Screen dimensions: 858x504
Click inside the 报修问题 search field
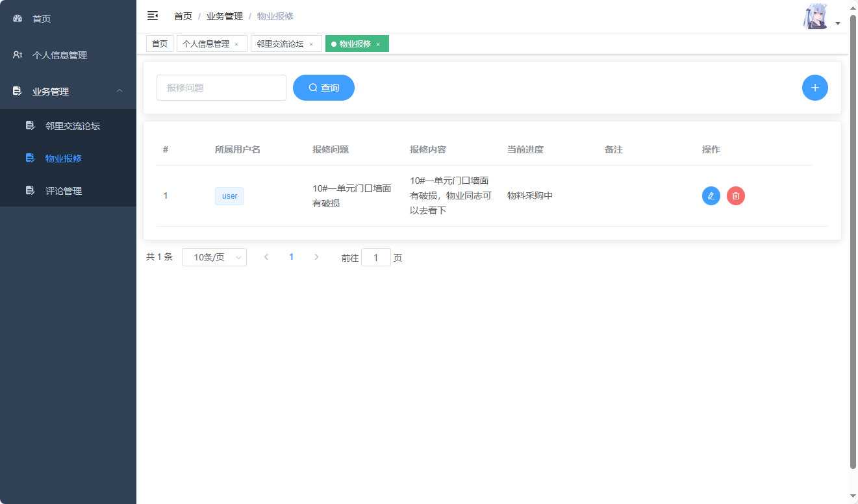tap(221, 87)
